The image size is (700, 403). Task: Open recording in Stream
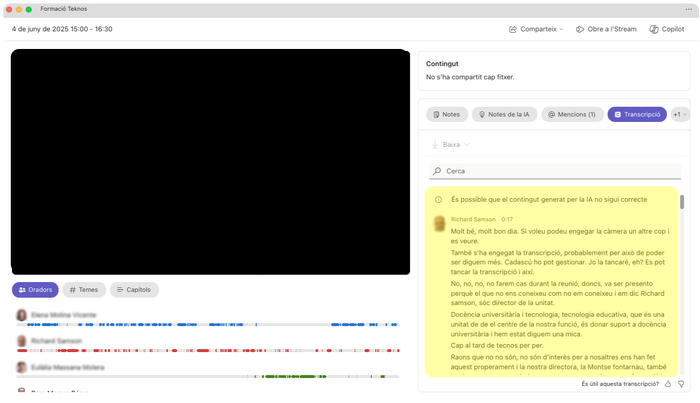pyautogui.click(x=606, y=29)
